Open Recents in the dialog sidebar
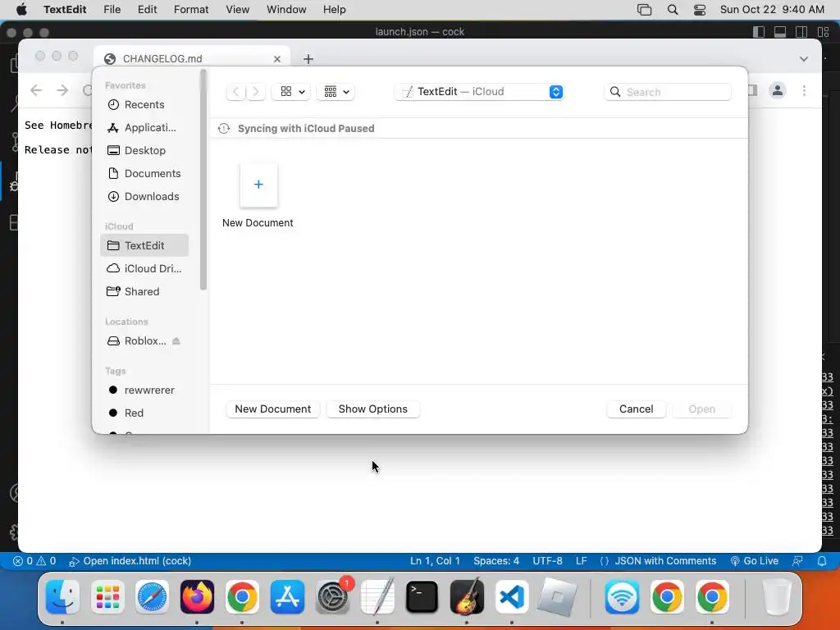The image size is (840, 630). click(144, 104)
